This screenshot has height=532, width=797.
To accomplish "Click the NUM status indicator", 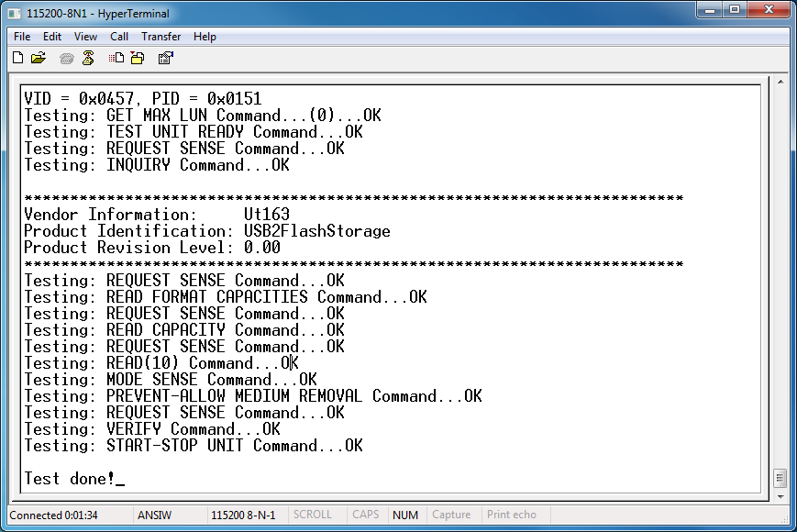I will point(405,515).
